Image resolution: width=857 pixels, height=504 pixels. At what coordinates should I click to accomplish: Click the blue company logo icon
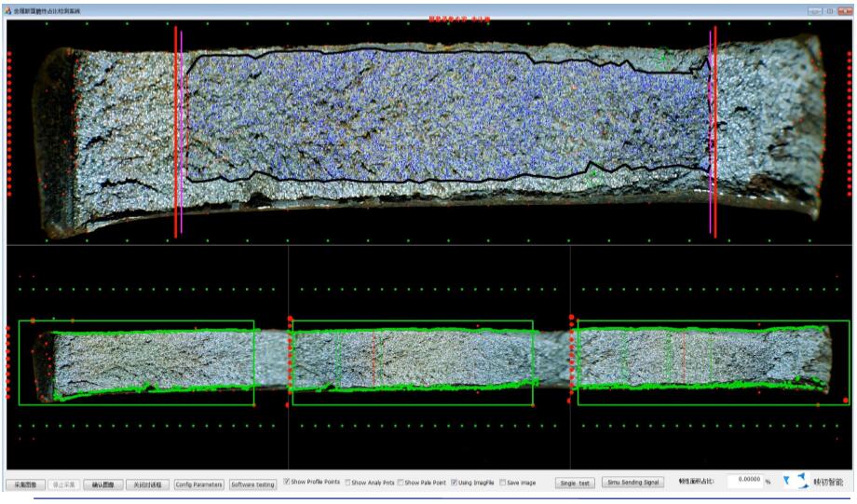[796, 482]
